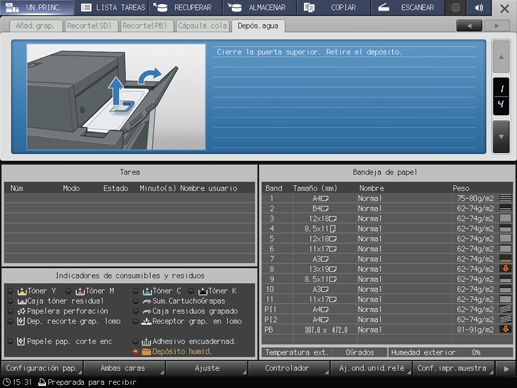Open ESCANEAR scanner mode
The image size is (517, 388).
pos(407,7)
